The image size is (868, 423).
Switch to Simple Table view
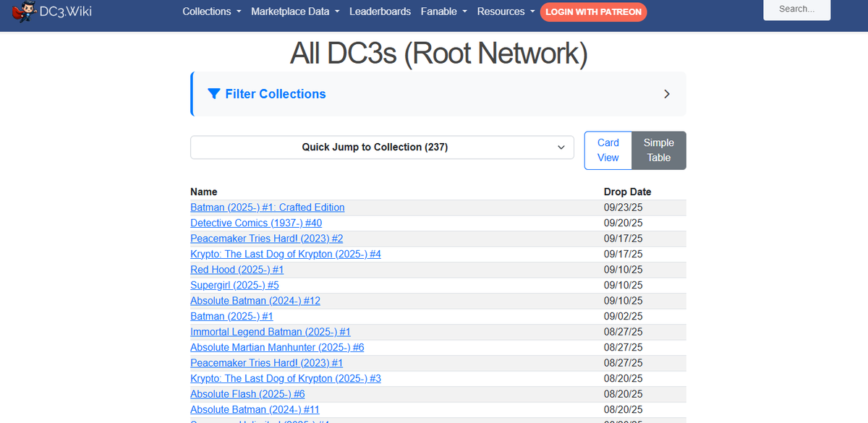coord(659,150)
